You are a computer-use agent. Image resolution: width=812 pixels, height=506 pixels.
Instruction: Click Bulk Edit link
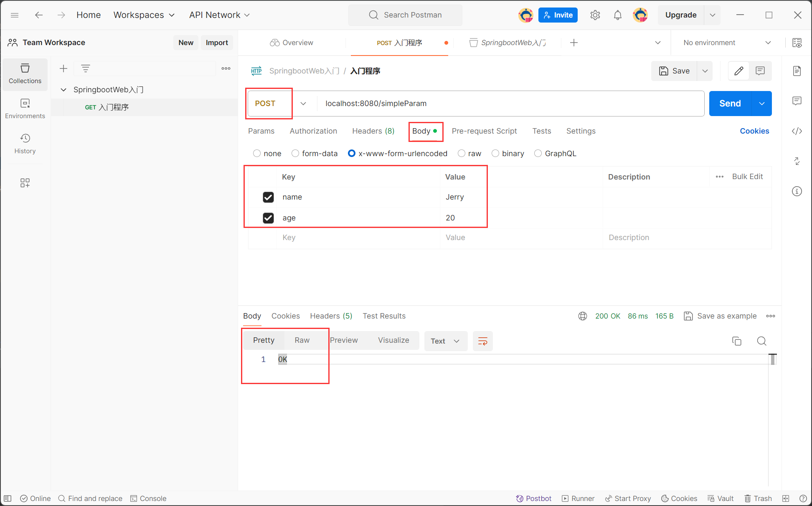tap(747, 177)
